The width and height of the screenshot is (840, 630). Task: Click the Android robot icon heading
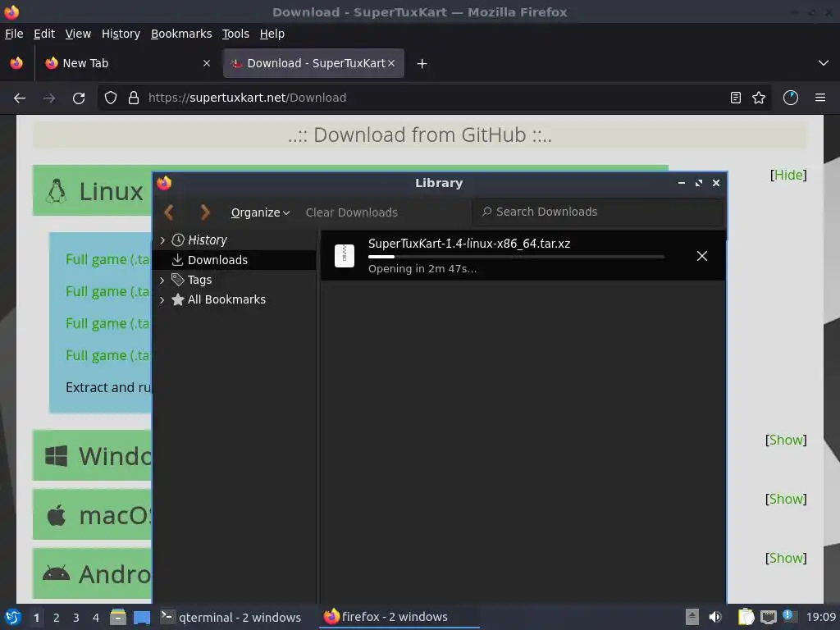point(57,573)
